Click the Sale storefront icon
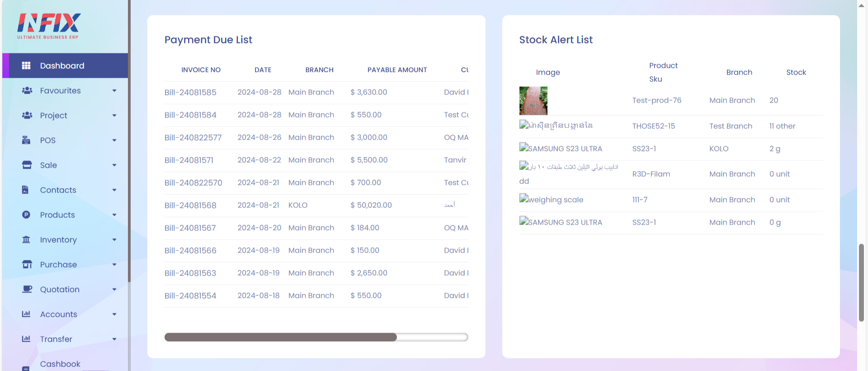The height and width of the screenshot is (371, 868). 27,165
